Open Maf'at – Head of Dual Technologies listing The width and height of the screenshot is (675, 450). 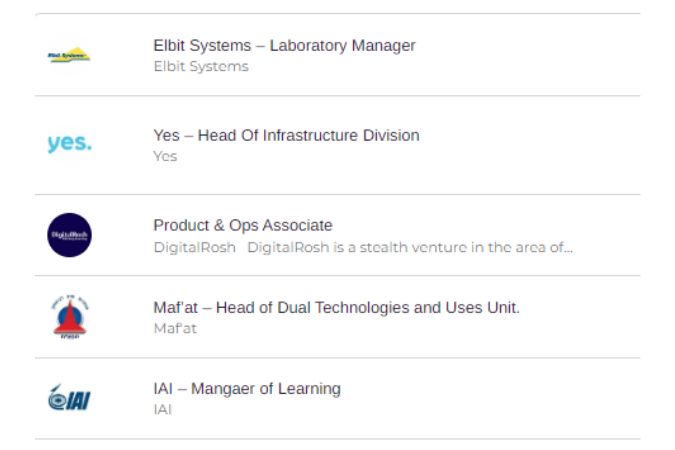(x=336, y=307)
